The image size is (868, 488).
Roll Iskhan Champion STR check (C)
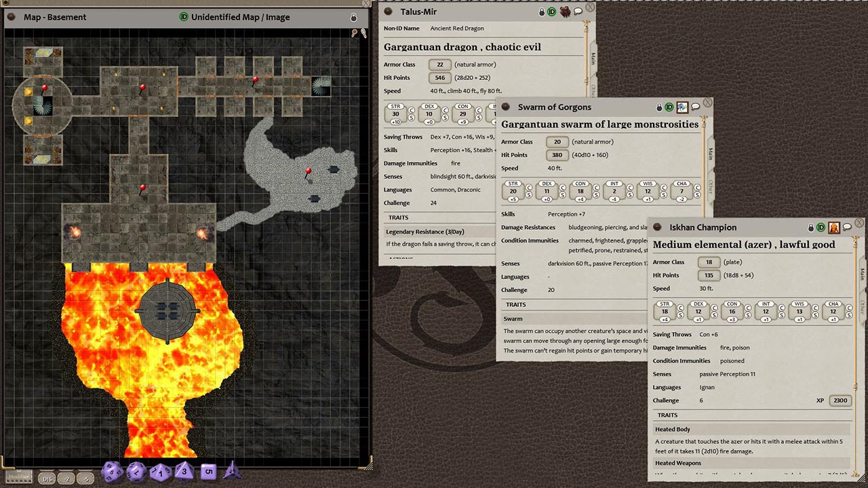tap(680, 306)
